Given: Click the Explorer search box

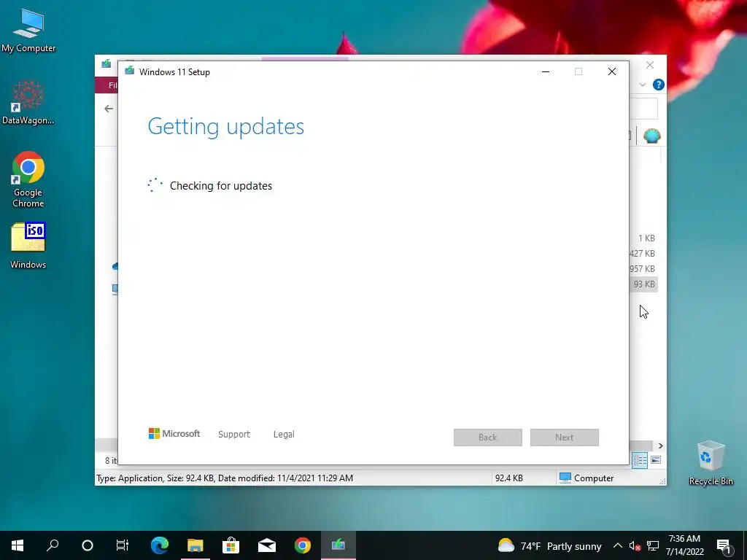Looking at the screenshot, I should click(643, 109).
